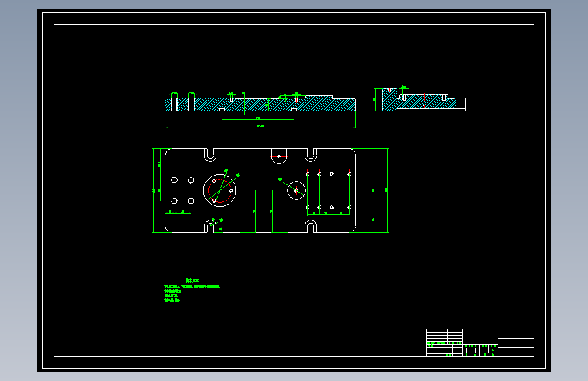
Task: Select the top-center U-shaped slot in plan view
Action: tap(279, 157)
